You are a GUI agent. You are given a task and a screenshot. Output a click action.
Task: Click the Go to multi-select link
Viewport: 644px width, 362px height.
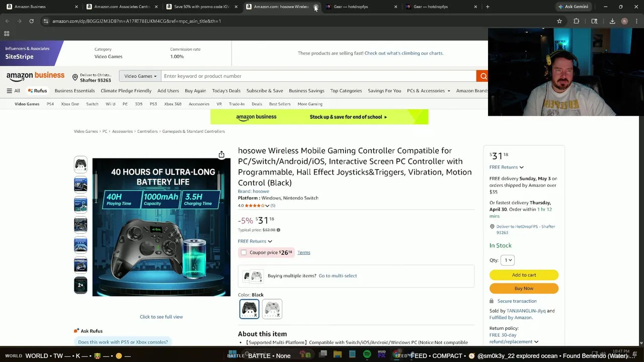tap(338, 276)
